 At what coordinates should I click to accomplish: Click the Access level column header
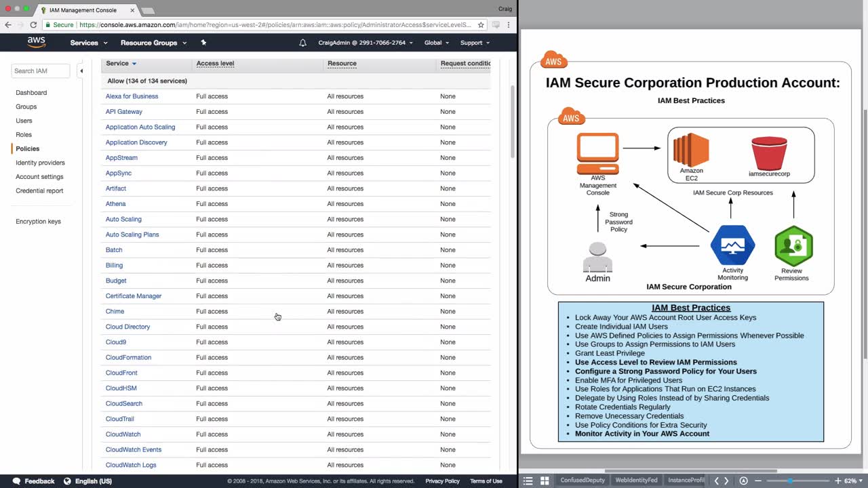215,64
